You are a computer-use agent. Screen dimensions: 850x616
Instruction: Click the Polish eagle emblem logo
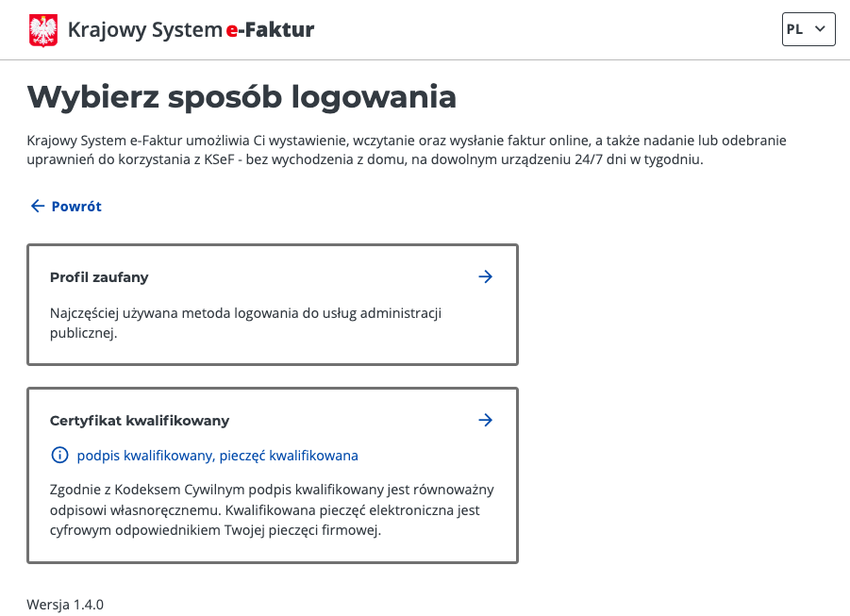pos(43,30)
